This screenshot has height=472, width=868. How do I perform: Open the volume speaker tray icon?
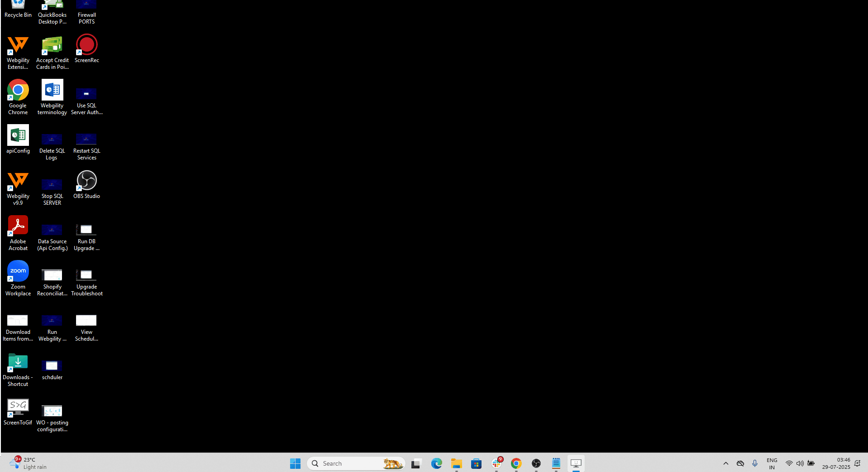pyautogui.click(x=800, y=463)
